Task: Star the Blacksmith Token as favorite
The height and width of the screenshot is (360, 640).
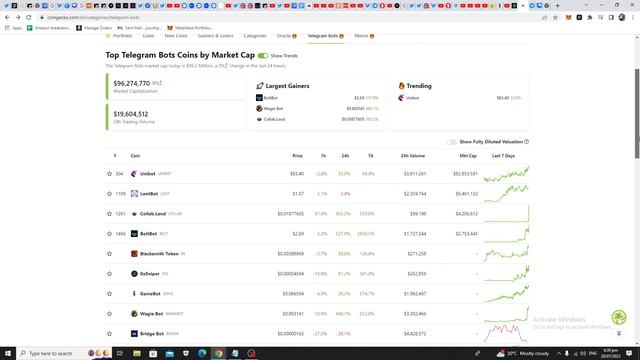Action: click(109, 253)
